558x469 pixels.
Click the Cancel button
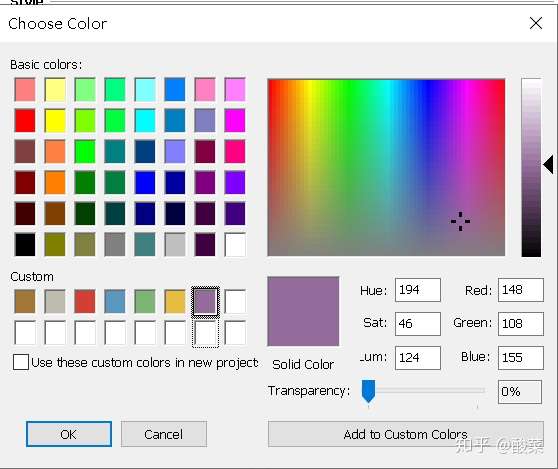164,434
